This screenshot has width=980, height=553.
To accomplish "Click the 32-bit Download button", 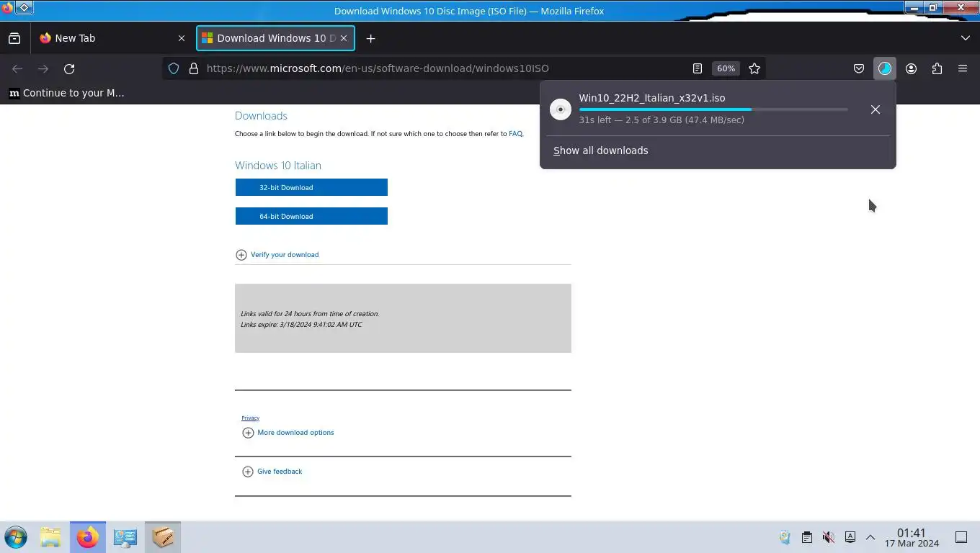I will point(311,187).
